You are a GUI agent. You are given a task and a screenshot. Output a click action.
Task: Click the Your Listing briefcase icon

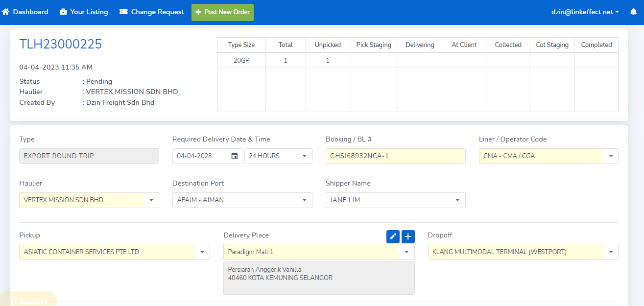[63, 12]
